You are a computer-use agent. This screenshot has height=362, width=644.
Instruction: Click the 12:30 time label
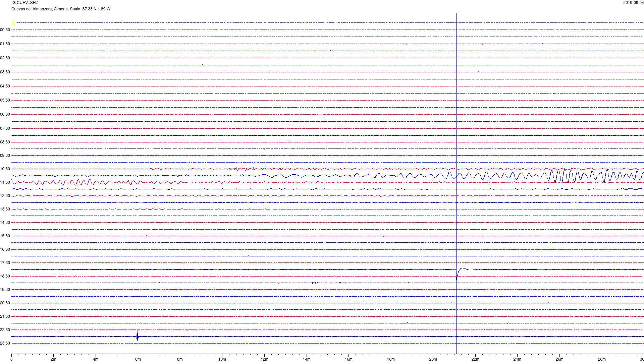click(5, 196)
